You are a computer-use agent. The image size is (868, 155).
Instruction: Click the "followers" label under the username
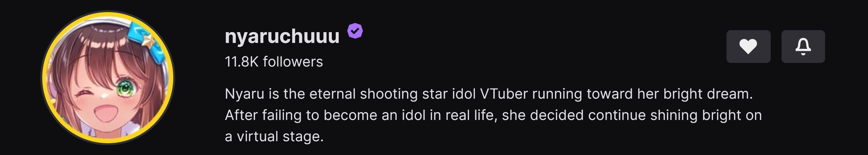click(292, 62)
